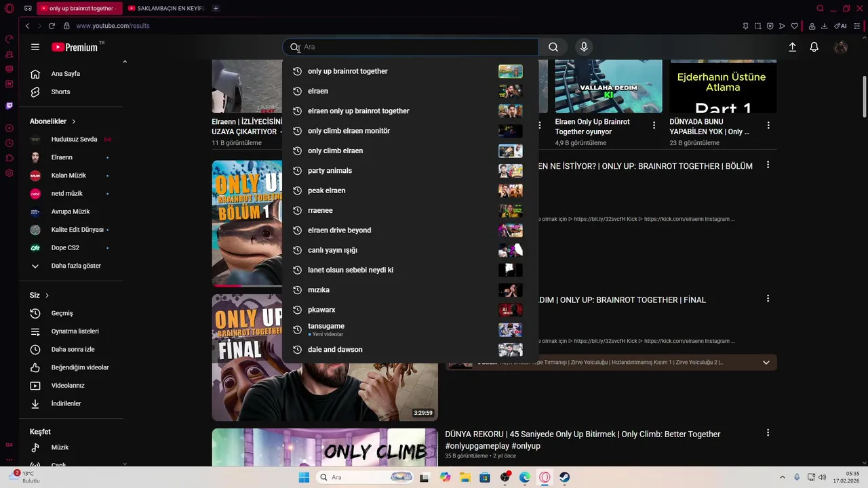Open Windows Start menu
The width and height of the screenshot is (868, 488).
coord(304,477)
